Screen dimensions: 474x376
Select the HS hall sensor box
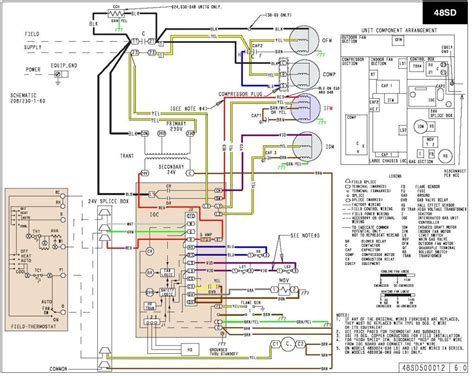pyautogui.click(x=190, y=350)
